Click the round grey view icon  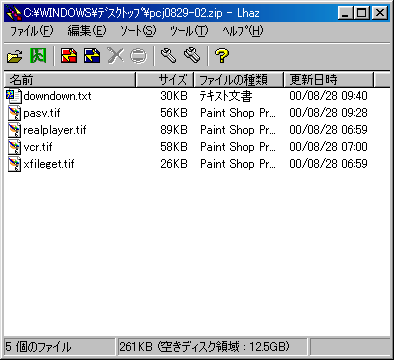[x=138, y=56]
